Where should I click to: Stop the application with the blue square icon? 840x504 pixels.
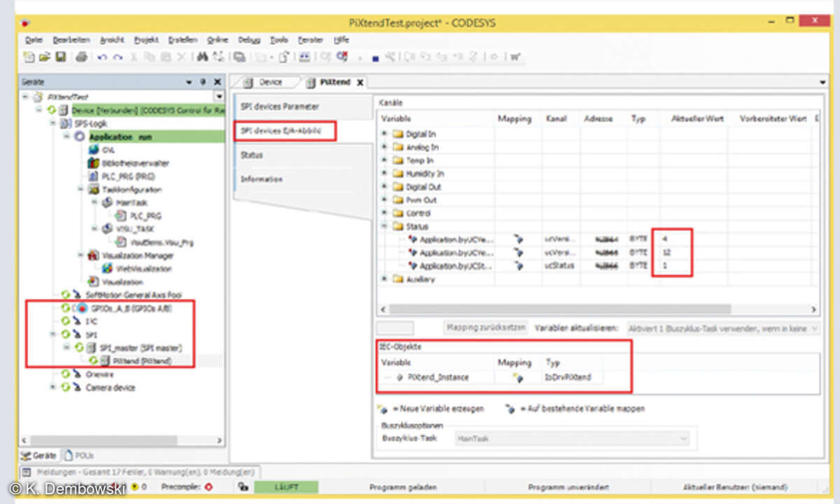[x=375, y=58]
